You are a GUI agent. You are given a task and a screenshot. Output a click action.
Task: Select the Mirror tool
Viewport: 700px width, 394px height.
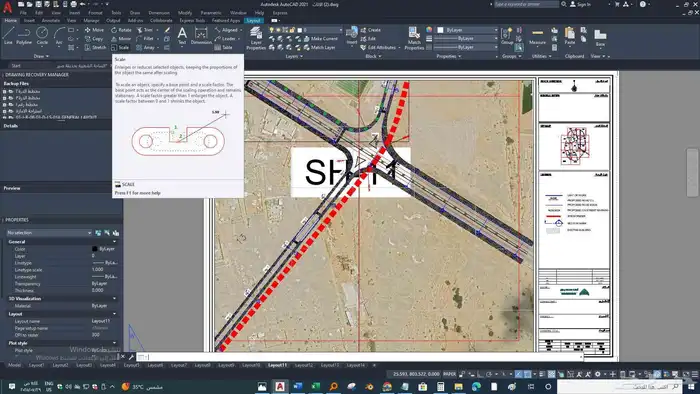coord(121,39)
